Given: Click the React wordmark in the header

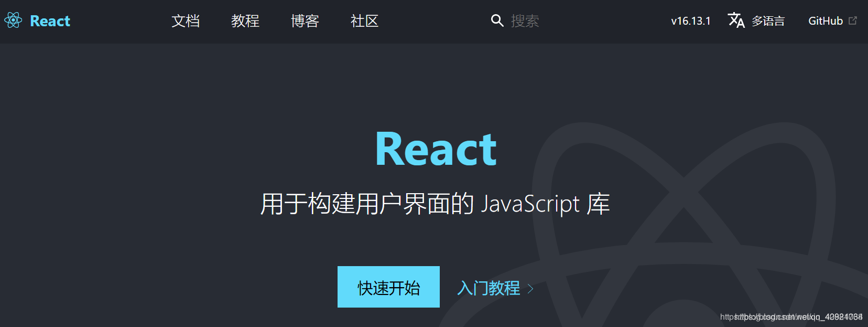Looking at the screenshot, I should tap(50, 21).
